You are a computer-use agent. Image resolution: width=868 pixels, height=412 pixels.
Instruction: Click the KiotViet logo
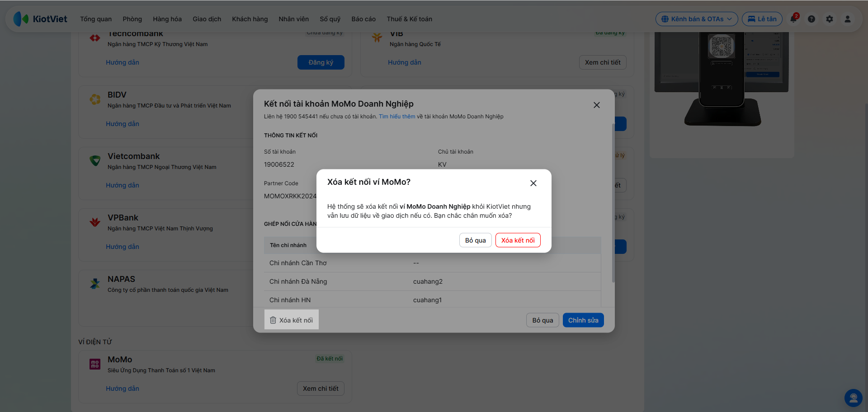click(40, 19)
